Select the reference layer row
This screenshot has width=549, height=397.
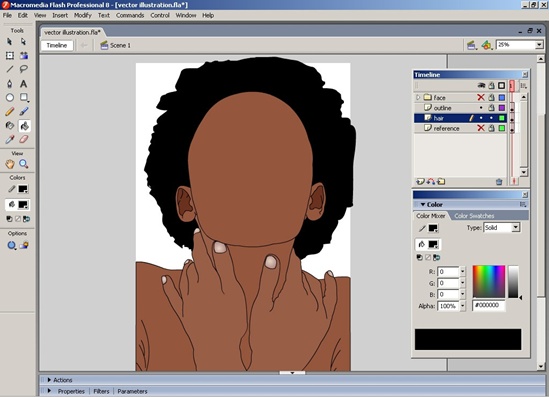(x=461, y=128)
